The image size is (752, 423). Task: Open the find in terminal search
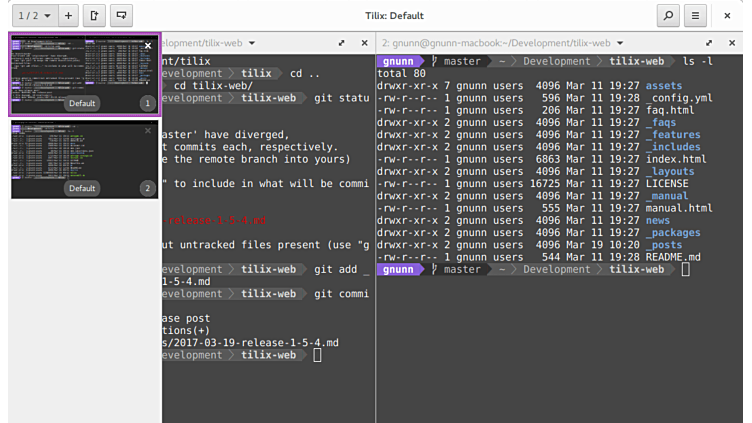pos(667,16)
